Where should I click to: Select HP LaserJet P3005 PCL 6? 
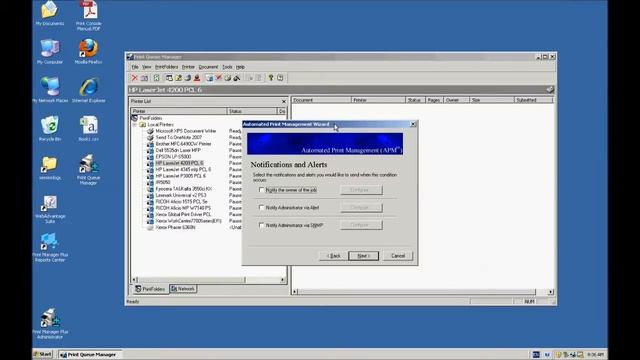180,176
